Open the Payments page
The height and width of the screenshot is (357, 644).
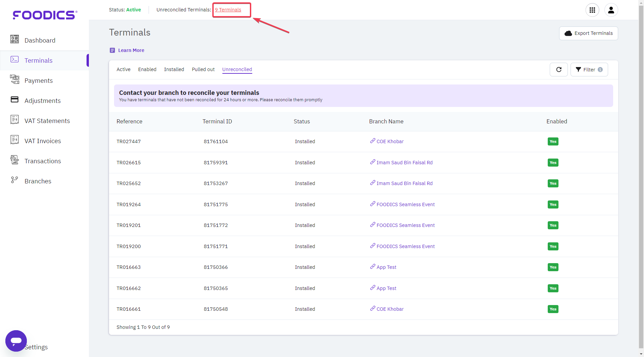tap(39, 80)
